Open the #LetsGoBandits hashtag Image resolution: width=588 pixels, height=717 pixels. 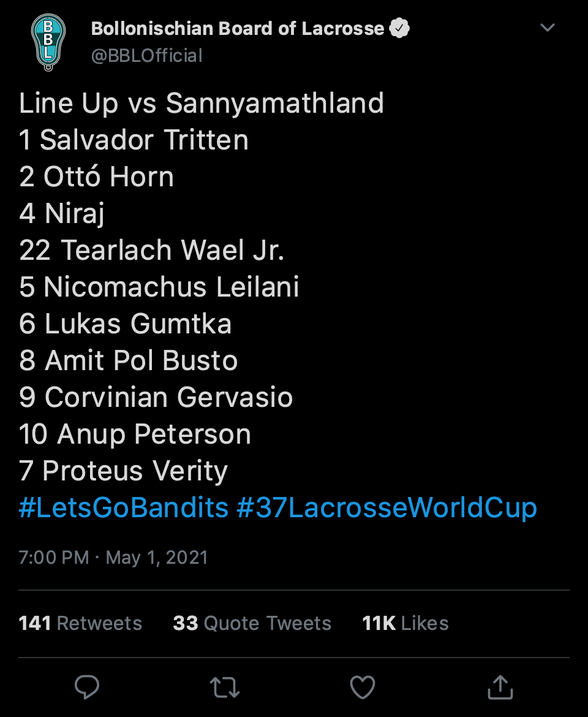(123, 508)
